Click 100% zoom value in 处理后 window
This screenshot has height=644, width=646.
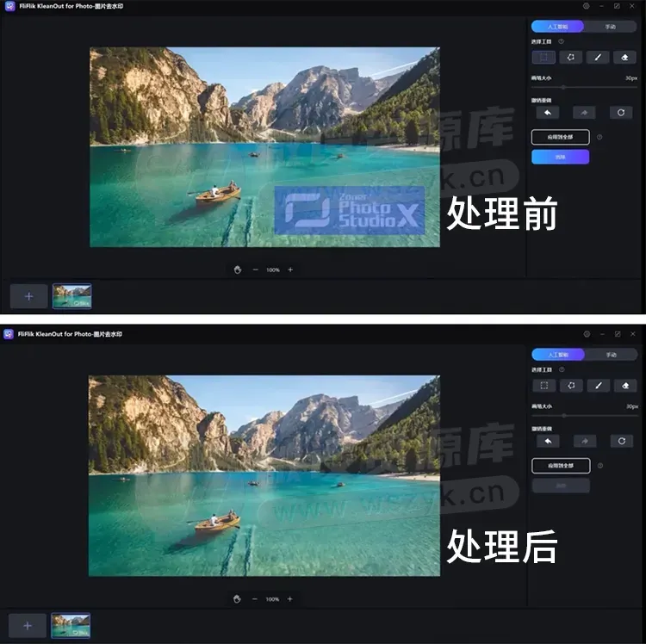point(272,599)
